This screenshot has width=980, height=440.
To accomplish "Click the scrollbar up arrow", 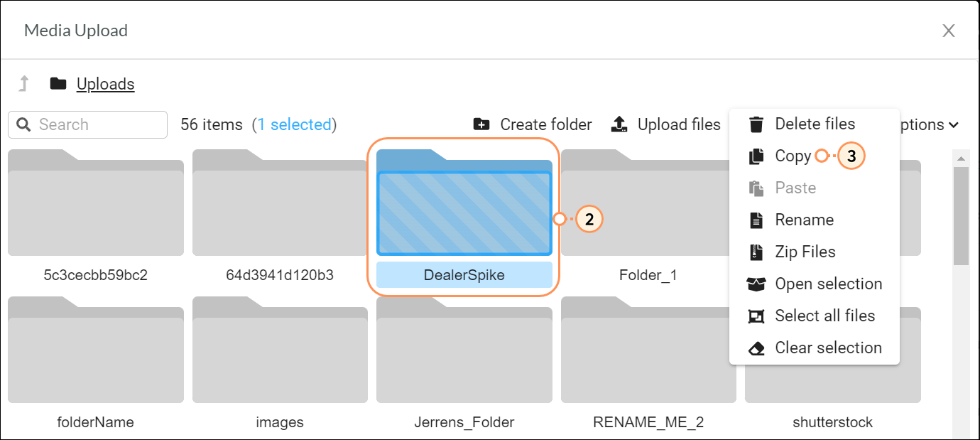I will pyautogui.click(x=961, y=158).
